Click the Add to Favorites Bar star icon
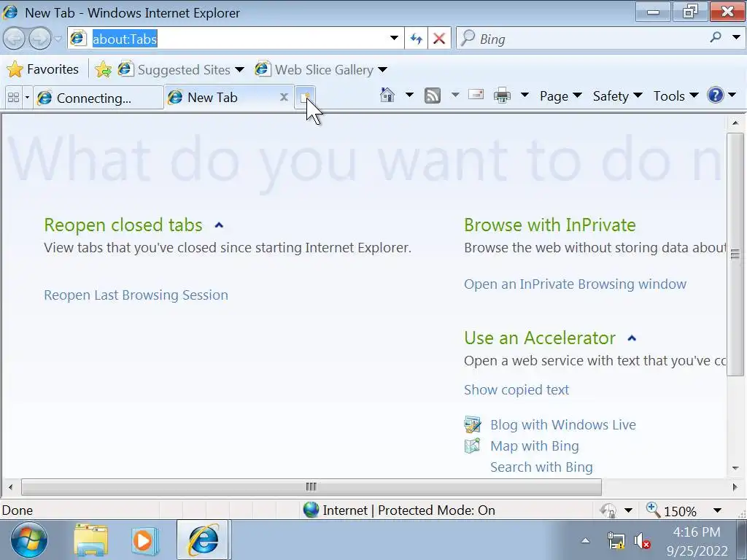 103,69
